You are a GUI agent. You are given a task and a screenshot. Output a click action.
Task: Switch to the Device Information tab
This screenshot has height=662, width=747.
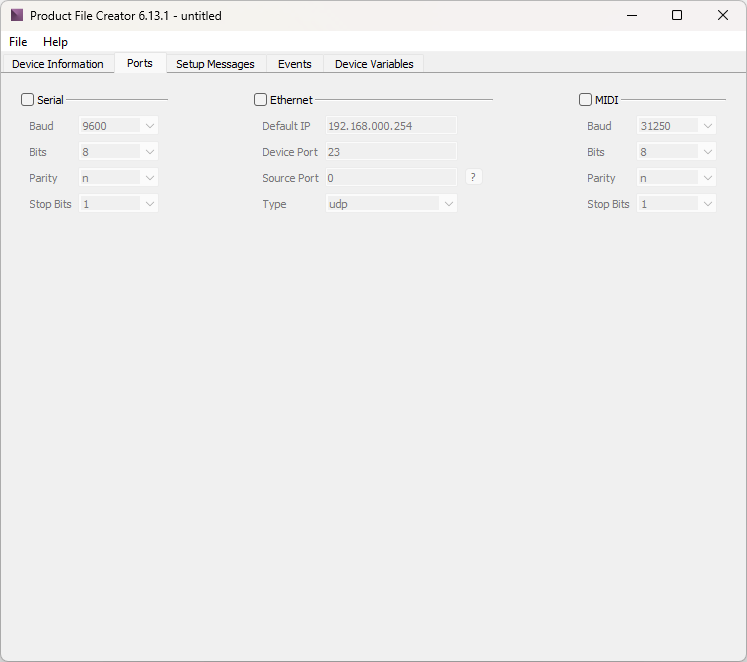58,64
